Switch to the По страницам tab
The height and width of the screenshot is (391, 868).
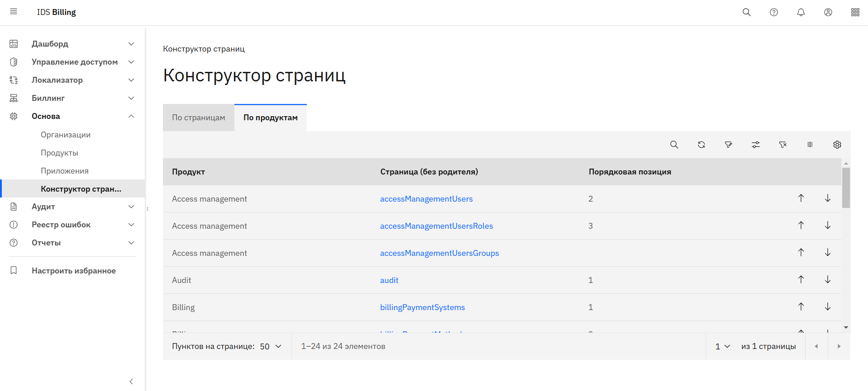pos(198,118)
